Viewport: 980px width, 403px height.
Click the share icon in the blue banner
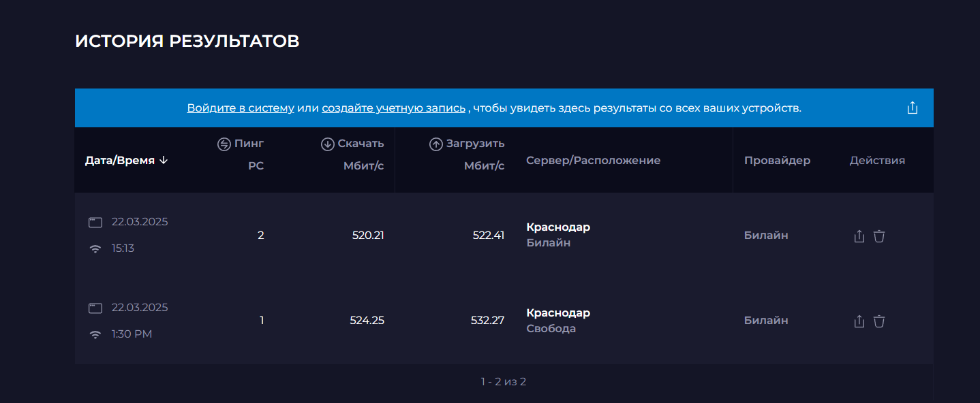tap(913, 108)
